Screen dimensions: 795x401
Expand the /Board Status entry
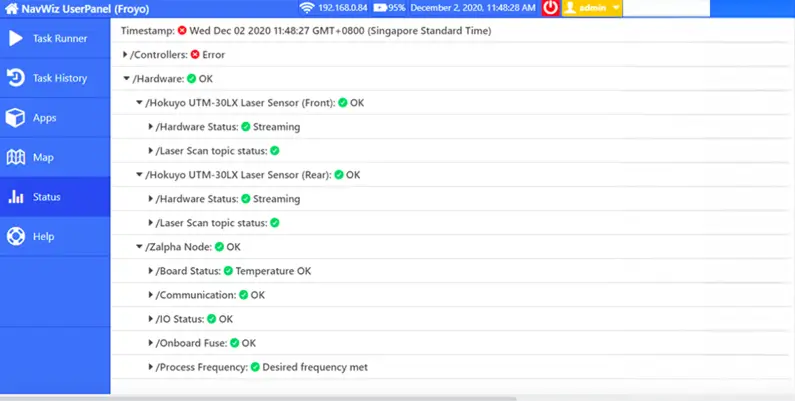pyautogui.click(x=151, y=271)
